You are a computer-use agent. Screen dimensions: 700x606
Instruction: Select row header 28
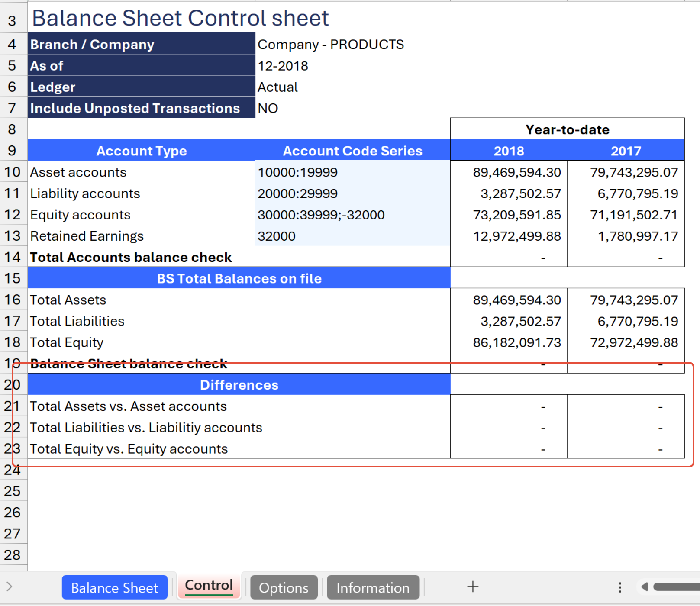13,554
